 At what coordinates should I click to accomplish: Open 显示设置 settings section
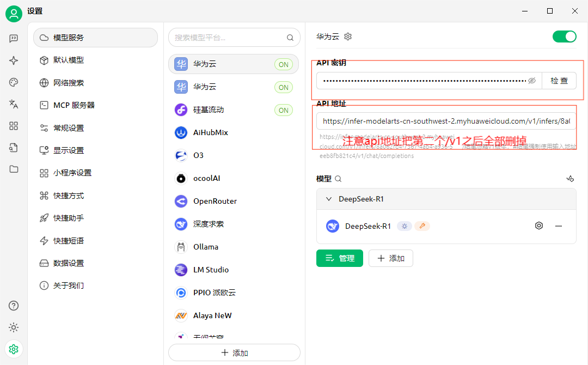[96, 150]
